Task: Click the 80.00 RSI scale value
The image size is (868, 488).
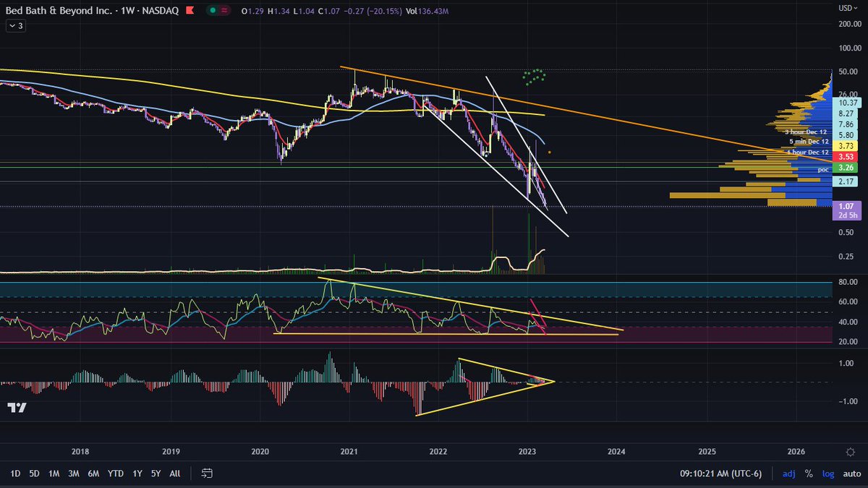Action: (846, 281)
